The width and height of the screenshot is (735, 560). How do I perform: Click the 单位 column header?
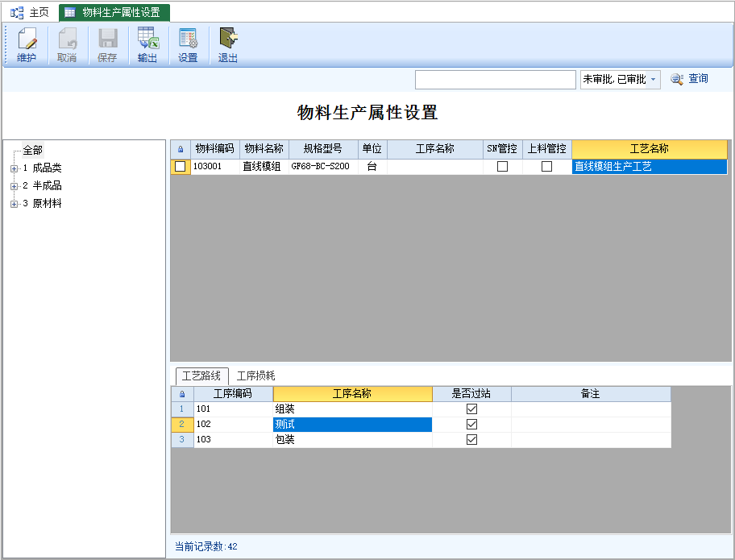(x=372, y=149)
